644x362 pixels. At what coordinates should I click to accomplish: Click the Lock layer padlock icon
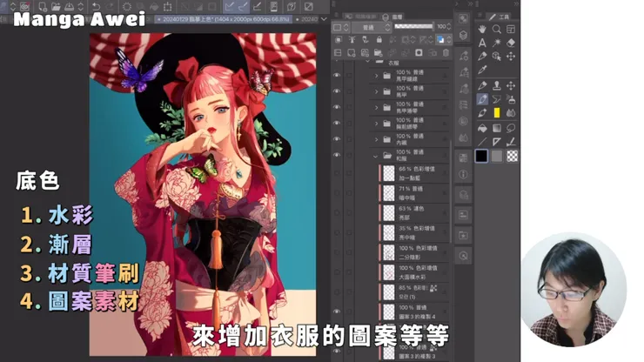pos(379,39)
